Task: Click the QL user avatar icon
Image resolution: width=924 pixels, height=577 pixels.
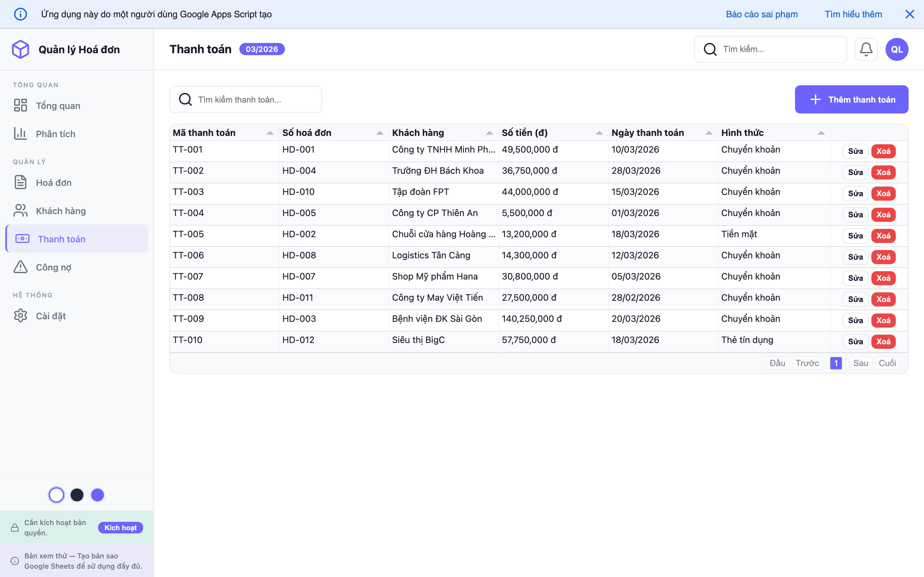Action: tap(897, 49)
